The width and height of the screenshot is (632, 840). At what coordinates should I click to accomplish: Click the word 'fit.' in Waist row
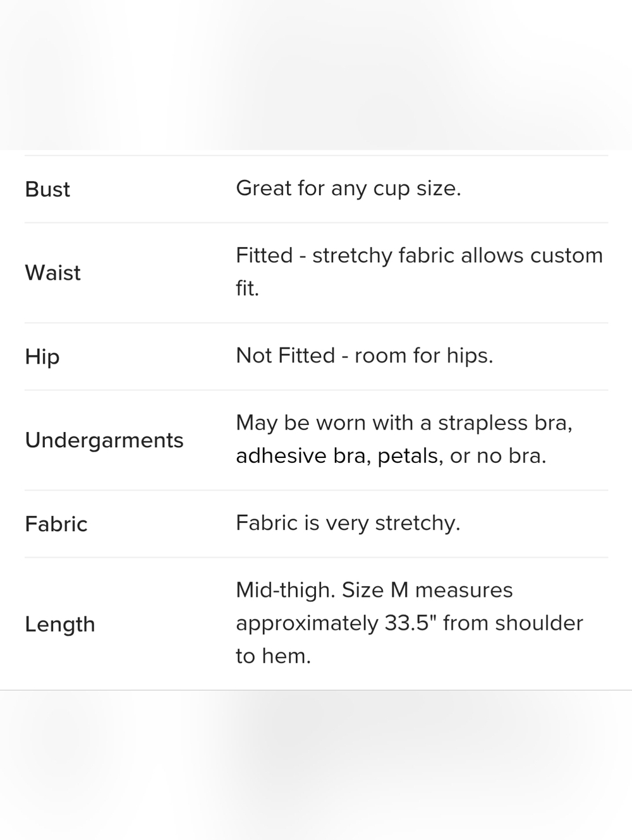[247, 289]
